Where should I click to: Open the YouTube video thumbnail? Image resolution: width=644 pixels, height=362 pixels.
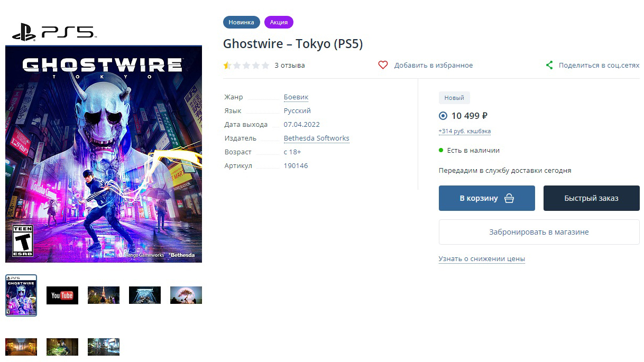[x=62, y=295]
